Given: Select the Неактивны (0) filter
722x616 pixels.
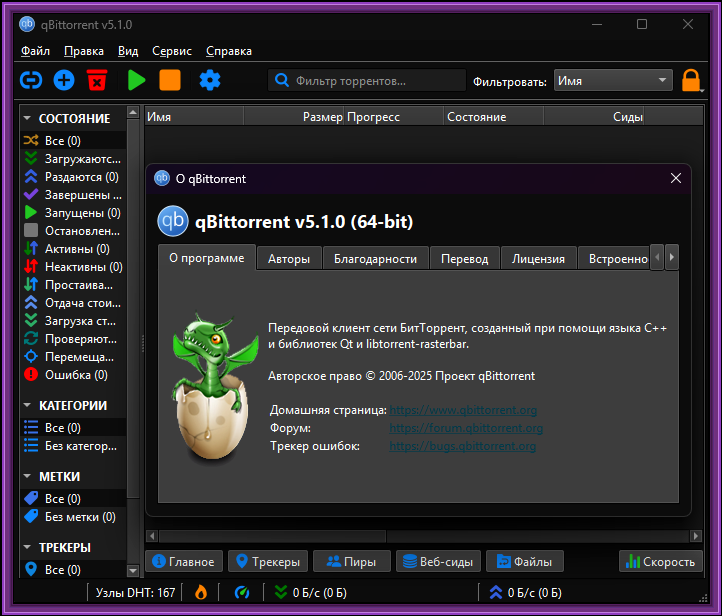Looking at the screenshot, I should 73,267.
